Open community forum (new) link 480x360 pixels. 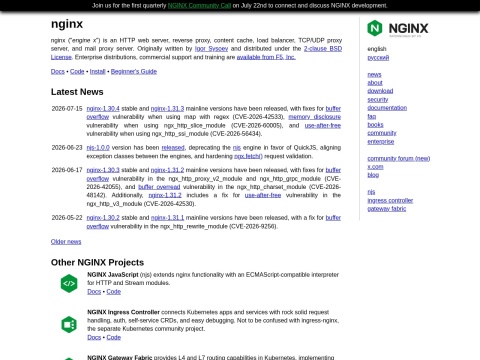tap(399, 158)
